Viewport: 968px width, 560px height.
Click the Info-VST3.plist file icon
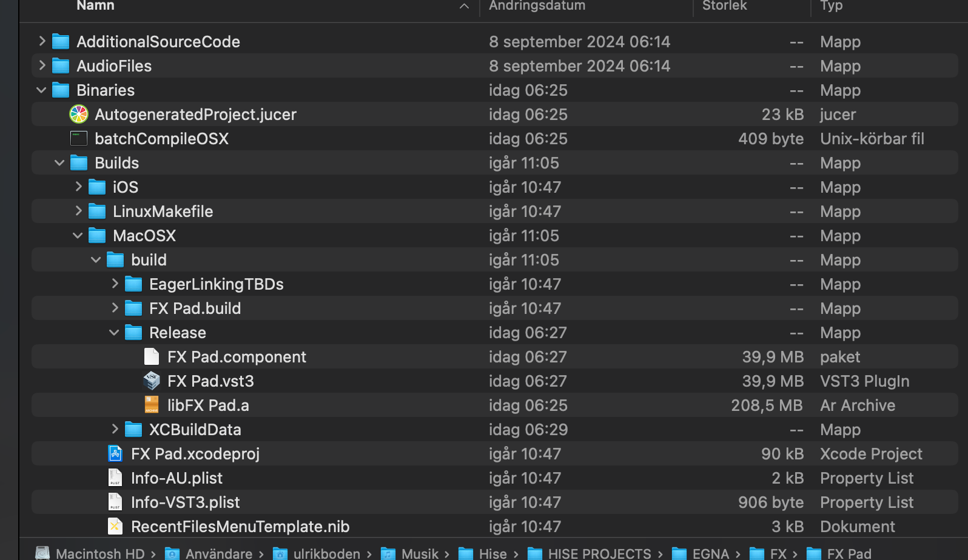tap(115, 502)
